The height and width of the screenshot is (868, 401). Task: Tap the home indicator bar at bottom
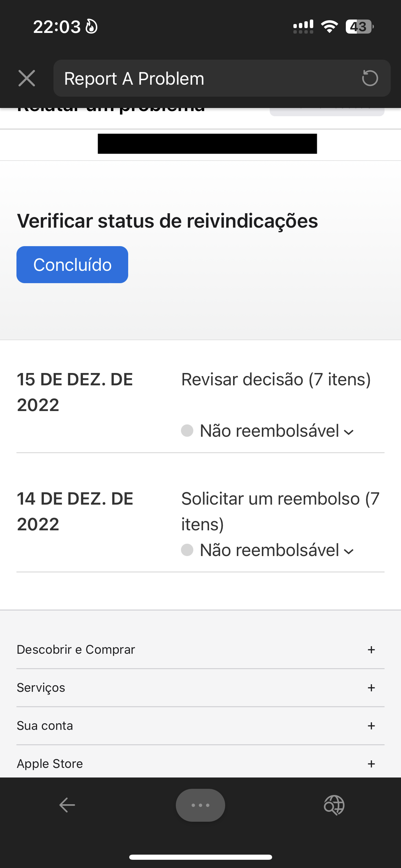point(200,857)
